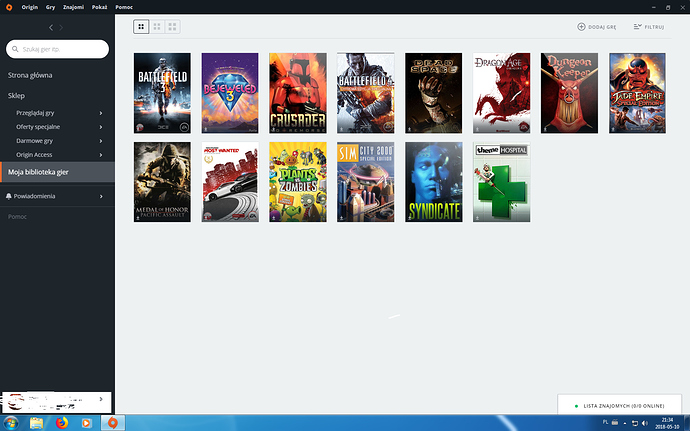Image resolution: width=690 pixels, height=431 pixels.
Task: Open the Origin menu
Action: [29, 7]
